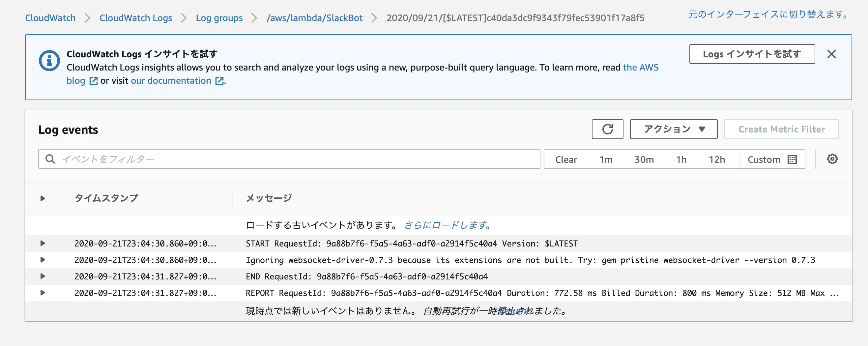868x346 pixels.
Task: Click the Logs インサイトを試す button
Action: (x=752, y=54)
